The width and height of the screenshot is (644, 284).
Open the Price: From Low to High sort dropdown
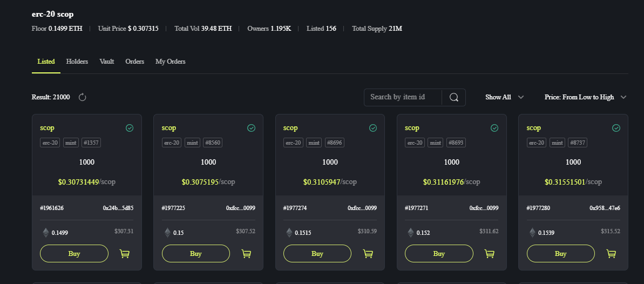click(585, 97)
